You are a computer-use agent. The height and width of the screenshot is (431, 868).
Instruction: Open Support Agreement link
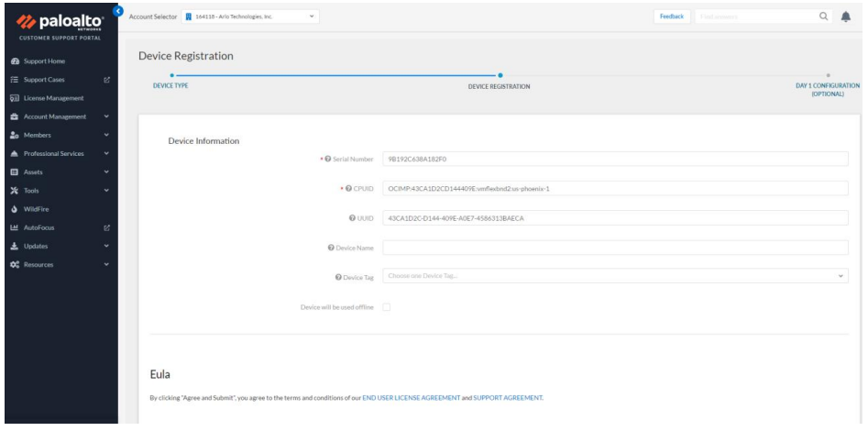point(508,398)
